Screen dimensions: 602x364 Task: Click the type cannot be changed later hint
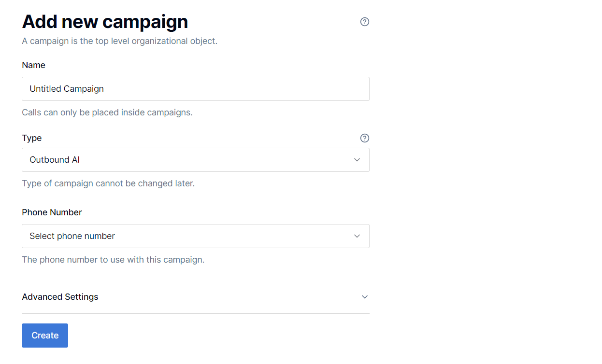tap(108, 183)
